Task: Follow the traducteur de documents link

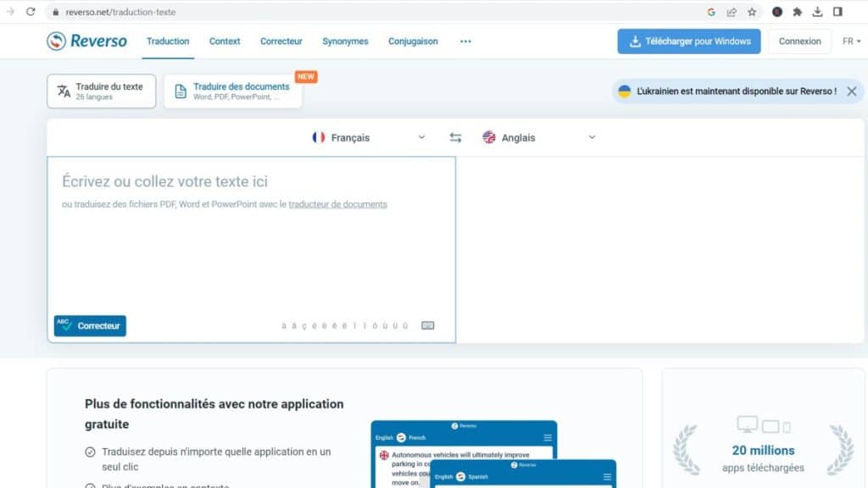Action: point(337,204)
